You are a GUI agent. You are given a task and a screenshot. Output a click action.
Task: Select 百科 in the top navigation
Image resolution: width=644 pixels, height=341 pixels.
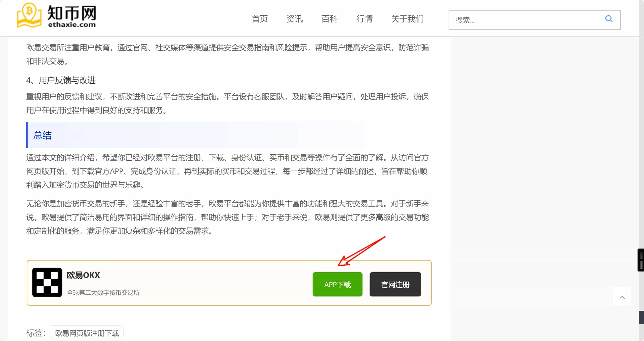click(329, 19)
